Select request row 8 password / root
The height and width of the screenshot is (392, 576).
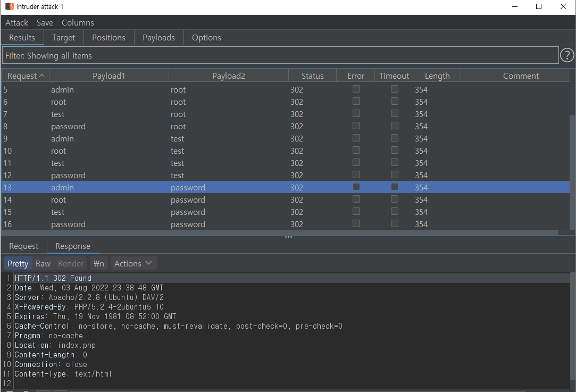[x=286, y=127]
